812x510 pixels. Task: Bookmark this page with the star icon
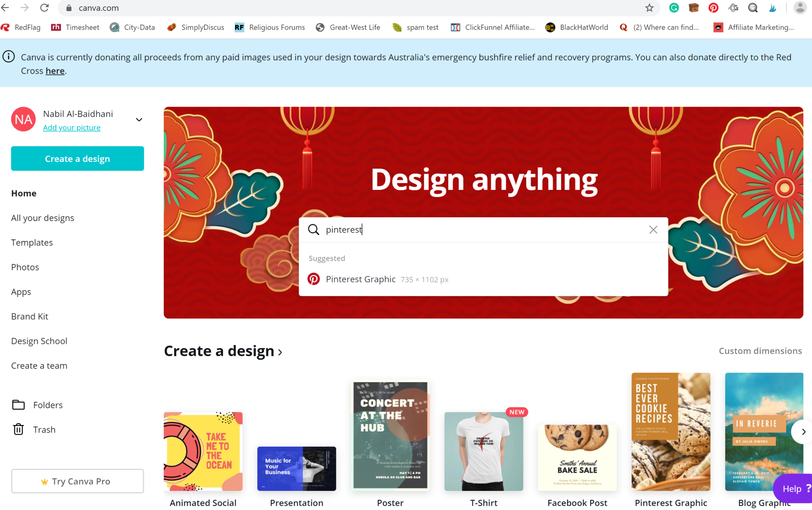click(649, 8)
